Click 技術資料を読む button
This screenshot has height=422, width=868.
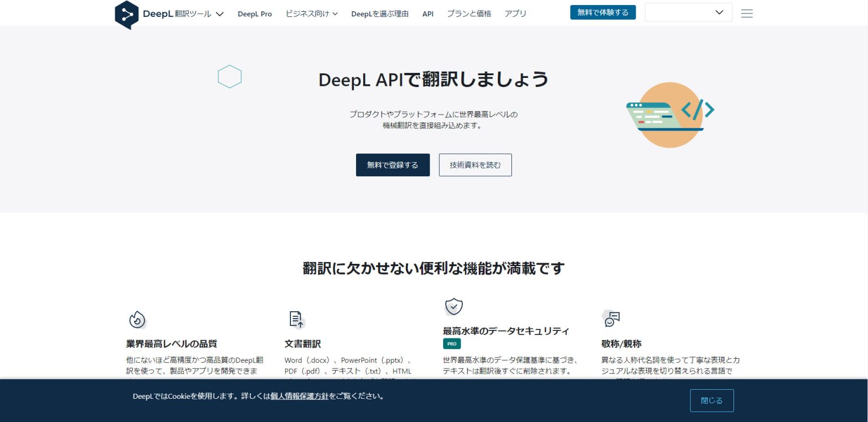pyautogui.click(x=475, y=165)
